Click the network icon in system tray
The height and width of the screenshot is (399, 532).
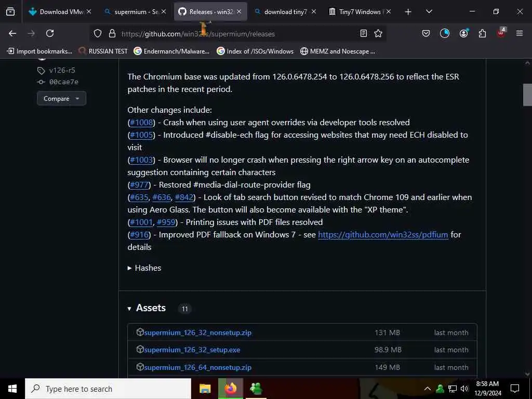pos(453,389)
